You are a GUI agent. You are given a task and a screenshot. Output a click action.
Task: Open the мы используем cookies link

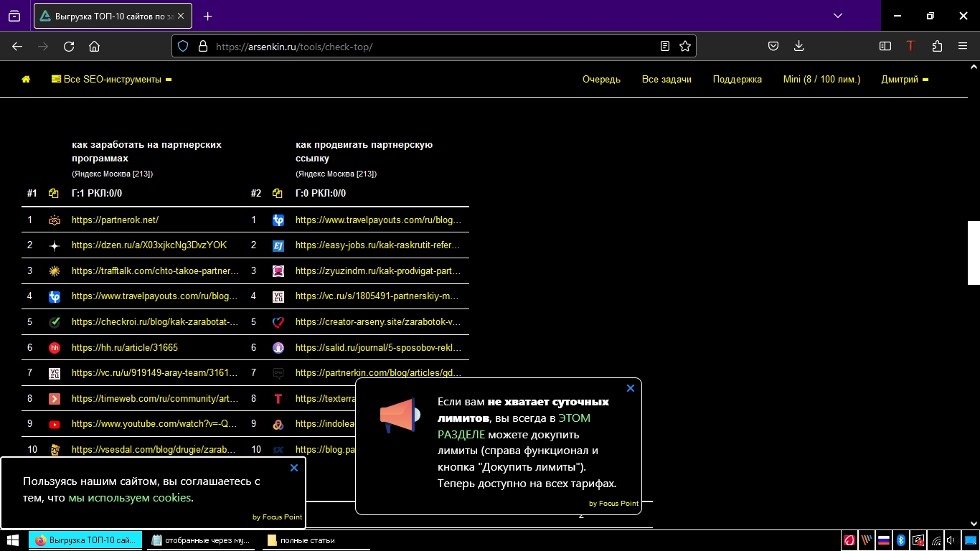pos(130,497)
